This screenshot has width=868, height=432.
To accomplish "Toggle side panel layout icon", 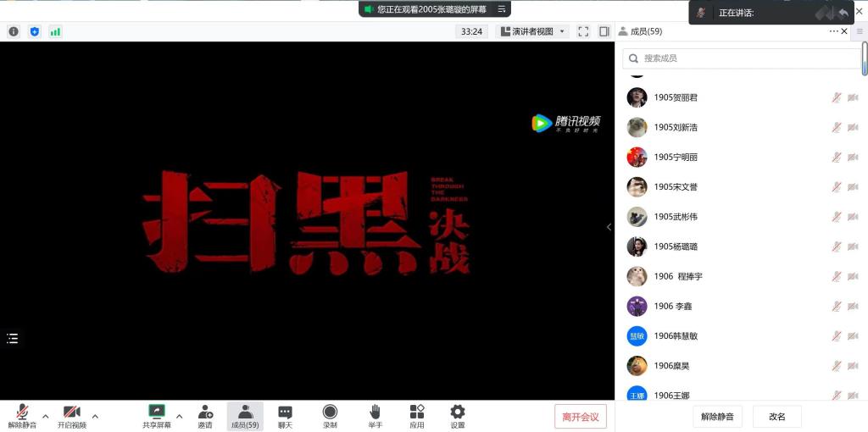I will 604,31.
